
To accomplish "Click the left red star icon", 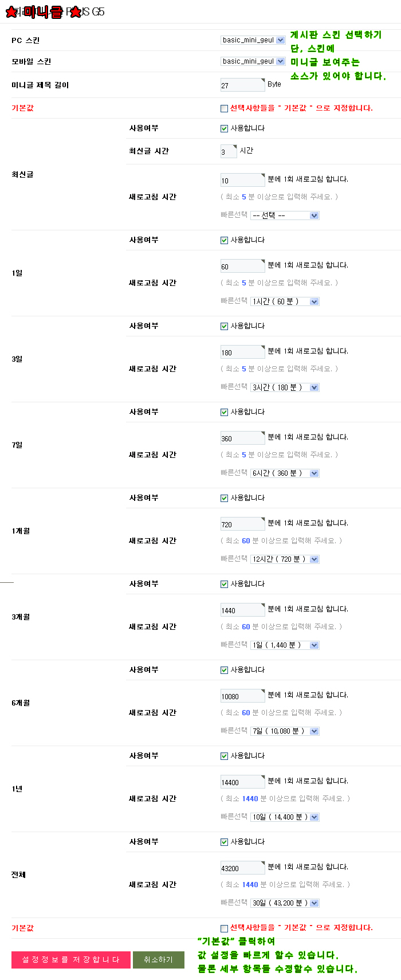I will (x=11, y=12).
